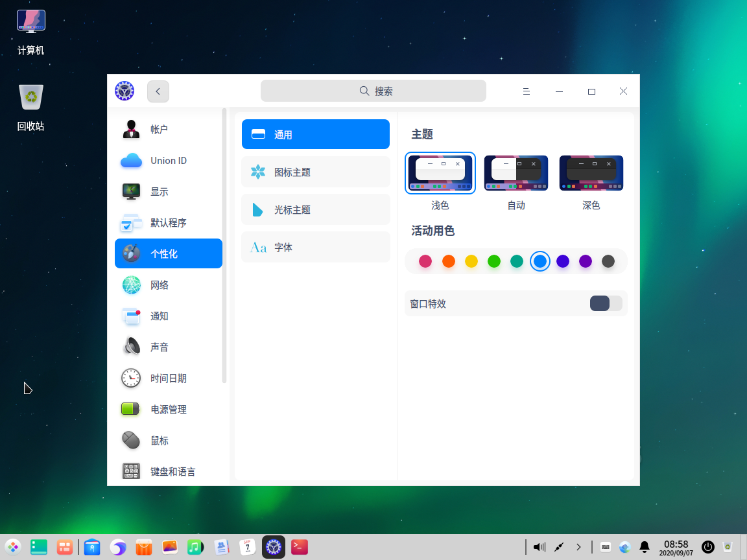
Task: Pick the pink-red accent color
Action: point(425,261)
